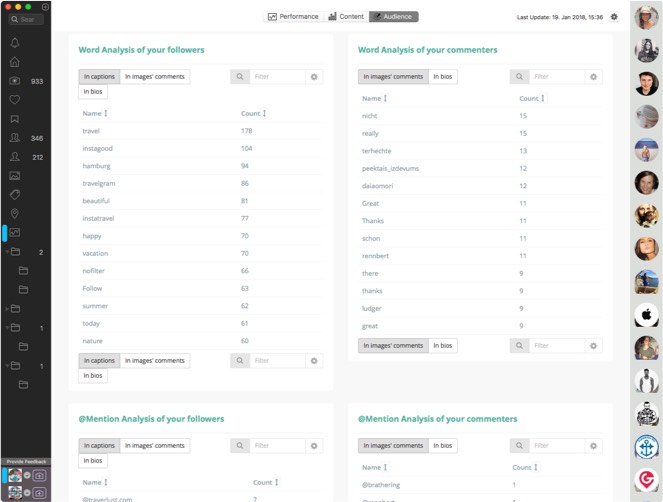Open filter settings gear in follower word analysis

(x=314, y=77)
